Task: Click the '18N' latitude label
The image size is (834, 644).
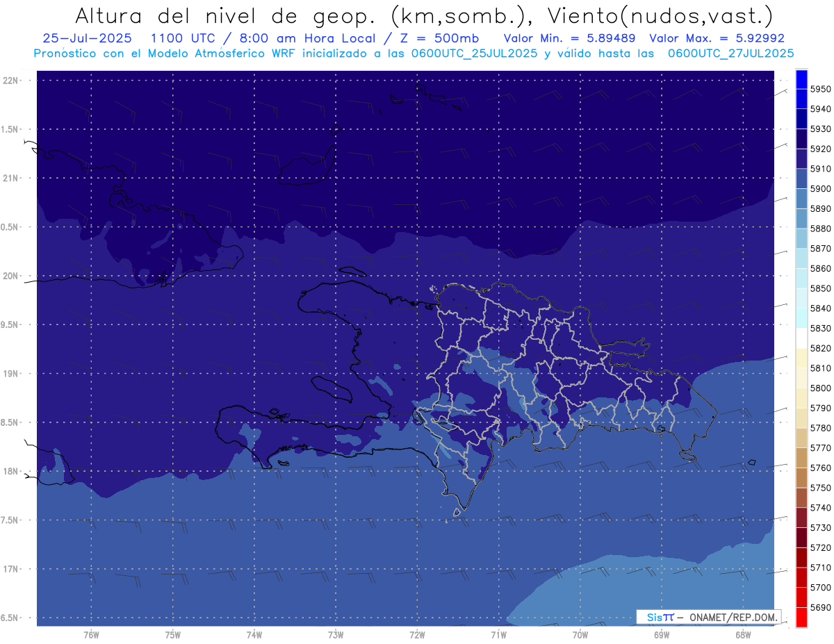Action: point(11,471)
